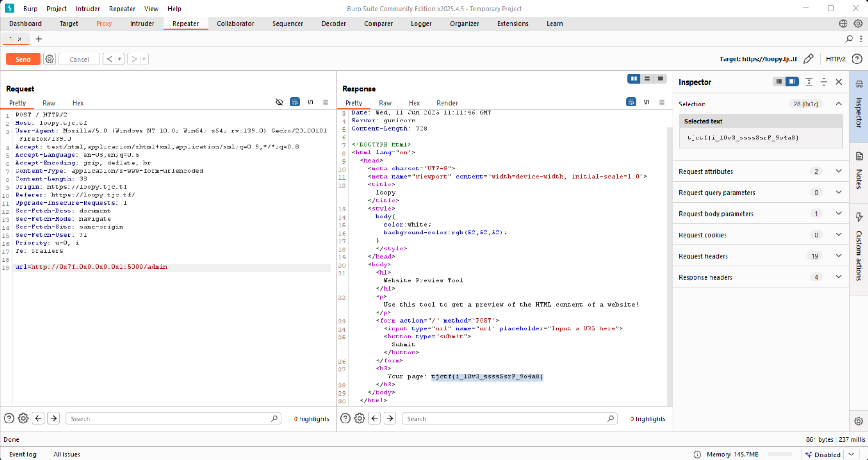Open Repeater help question mark icon

(857, 59)
